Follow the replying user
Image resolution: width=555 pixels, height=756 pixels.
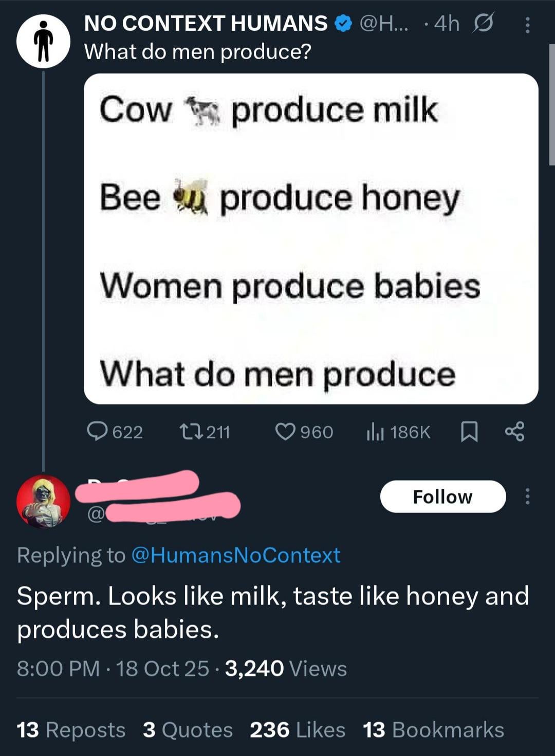[442, 496]
